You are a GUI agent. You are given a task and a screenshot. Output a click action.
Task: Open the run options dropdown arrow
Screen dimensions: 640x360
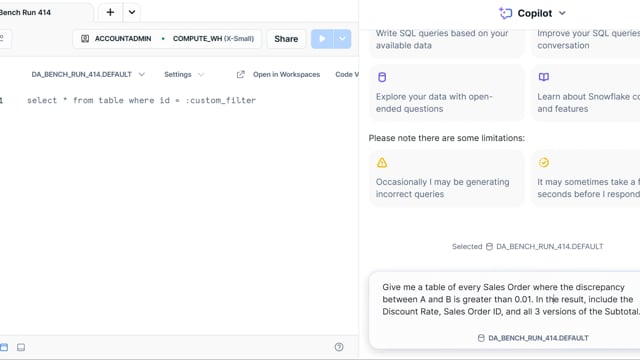[x=342, y=39]
